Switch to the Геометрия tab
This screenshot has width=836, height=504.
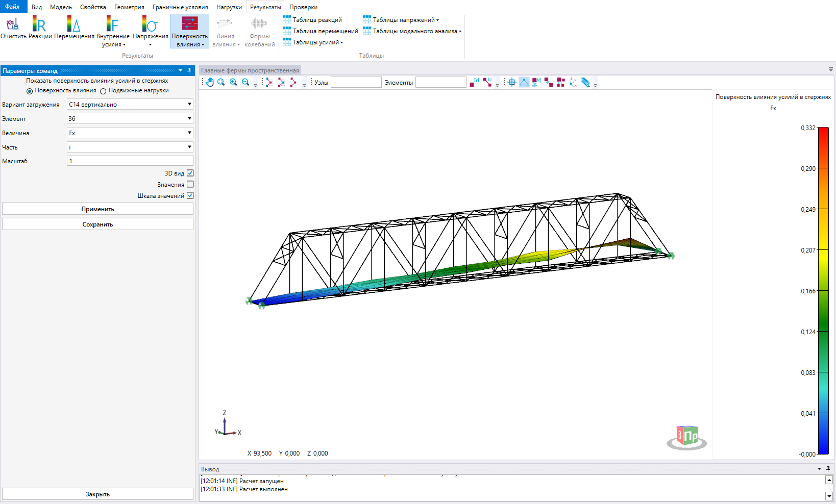coord(129,7)
